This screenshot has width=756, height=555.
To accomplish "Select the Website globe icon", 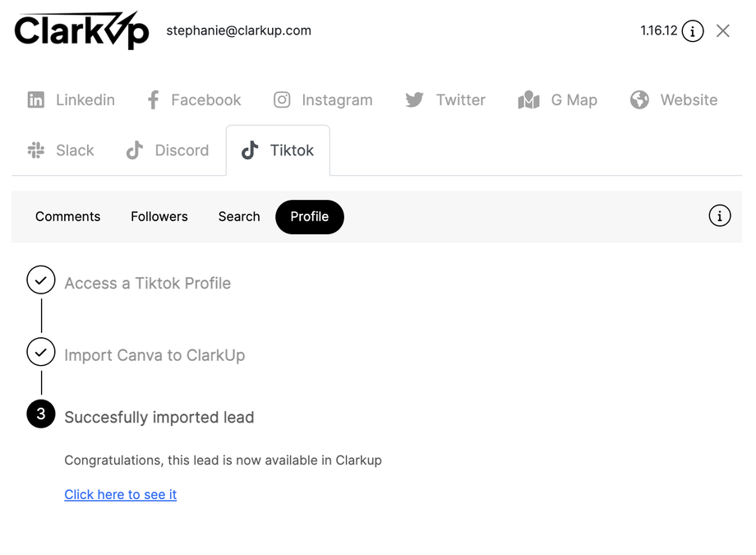I will click(639, 100).
